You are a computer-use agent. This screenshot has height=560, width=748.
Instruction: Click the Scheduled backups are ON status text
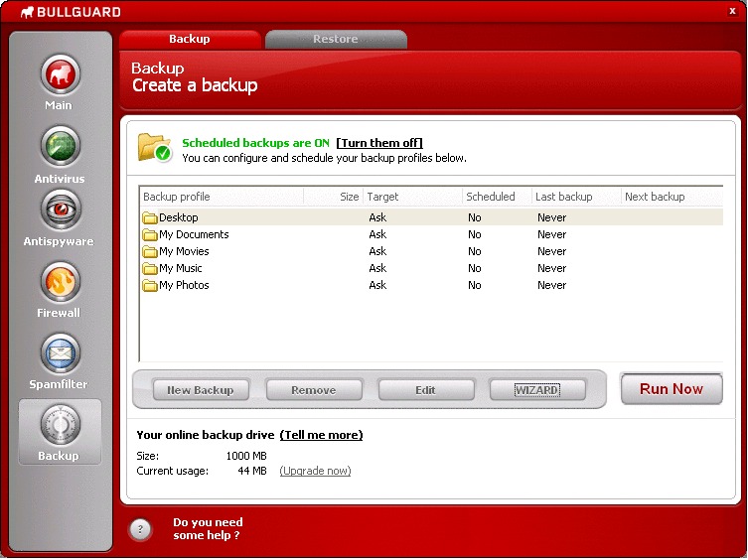tap(255, 143)
